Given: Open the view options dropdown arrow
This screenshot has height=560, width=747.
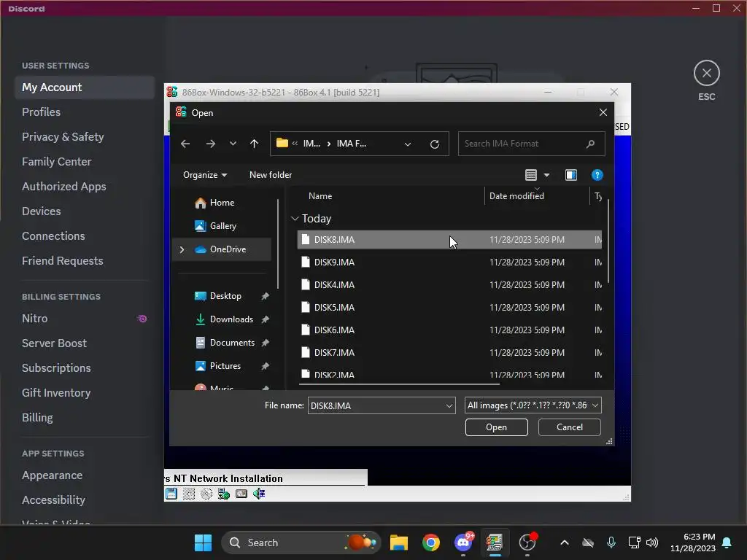Looking at the screenshot, I should 546,175.
